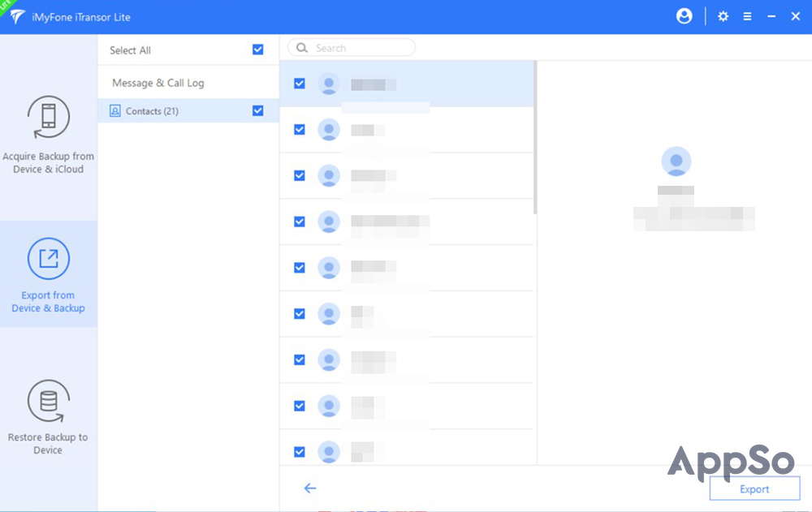Image resolution: width=812 pixels, height=512 pixels.
Task: Click the Export button
Action: (754, 488)
